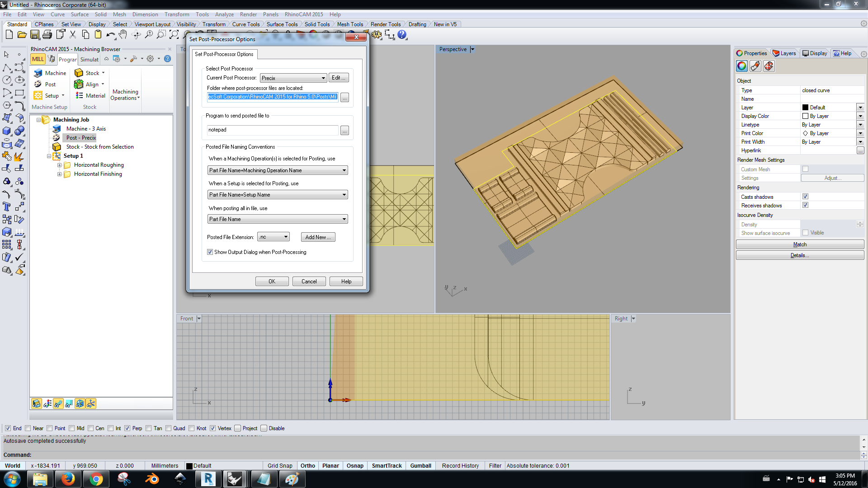
Task: Switch to Simulate tab in Machining Browser
Action: [x=89, y=59]
